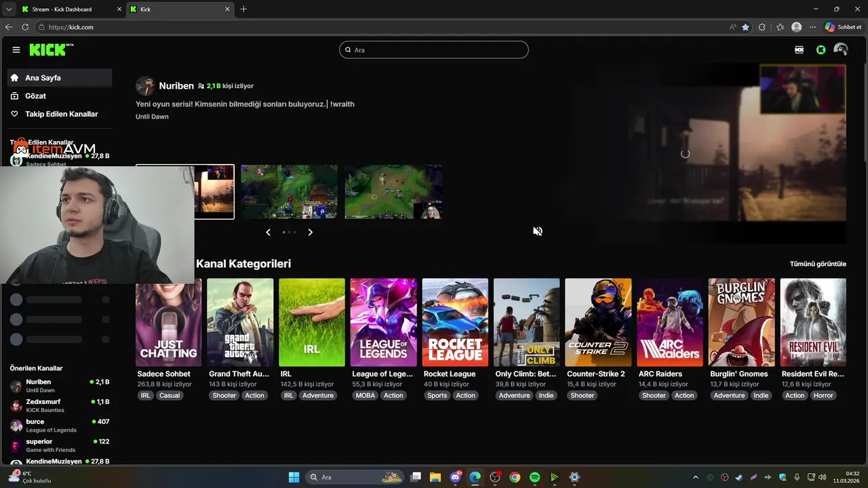868x488 pixels.
Task: Open the Grand Theft Auto category card
Action: click(240, 323)
